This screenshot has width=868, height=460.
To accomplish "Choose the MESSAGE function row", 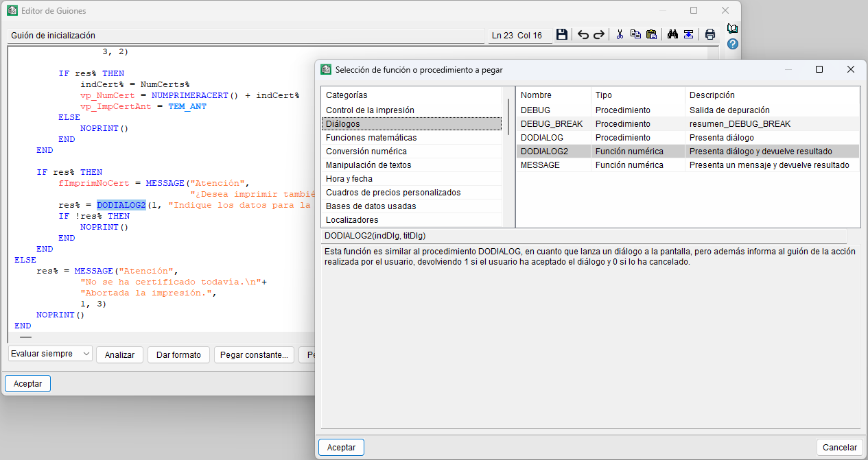I will (688, 165).
